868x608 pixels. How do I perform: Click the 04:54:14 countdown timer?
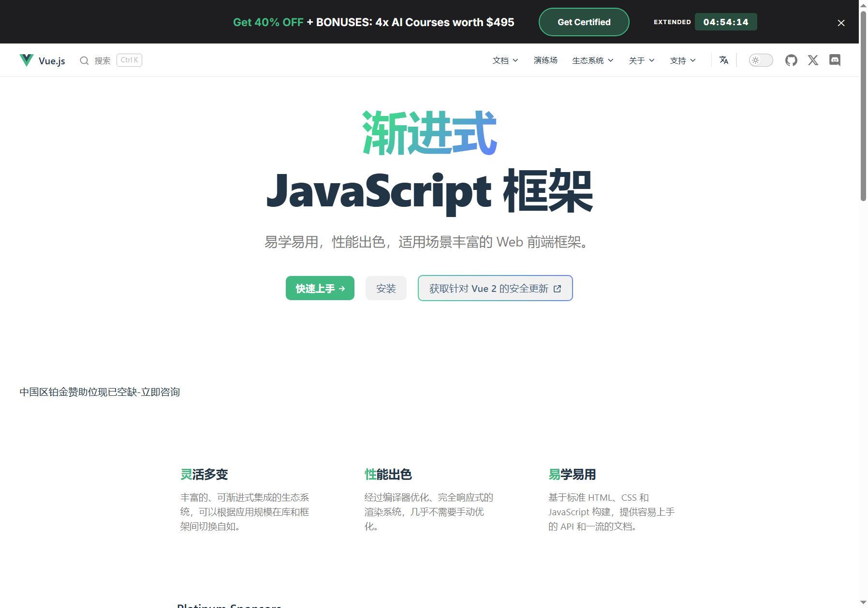(726, 22)
